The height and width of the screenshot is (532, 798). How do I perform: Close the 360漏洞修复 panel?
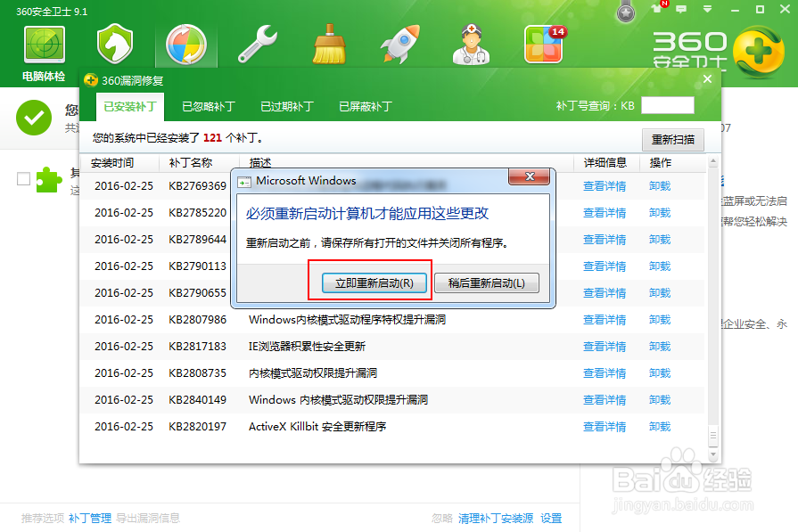707,78
